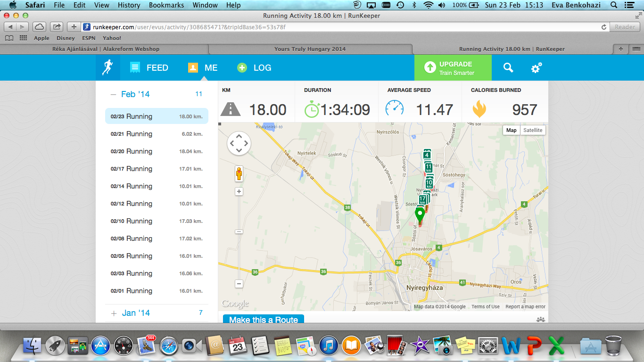
Task: Open the Bookmarks menu in menu bar
Action: click(166, 5)
